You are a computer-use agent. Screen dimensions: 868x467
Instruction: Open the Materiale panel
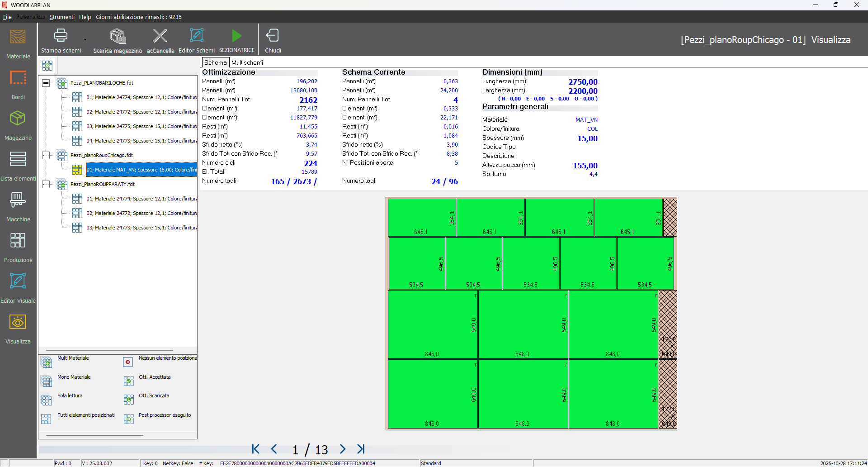click(x=18, y=42)
